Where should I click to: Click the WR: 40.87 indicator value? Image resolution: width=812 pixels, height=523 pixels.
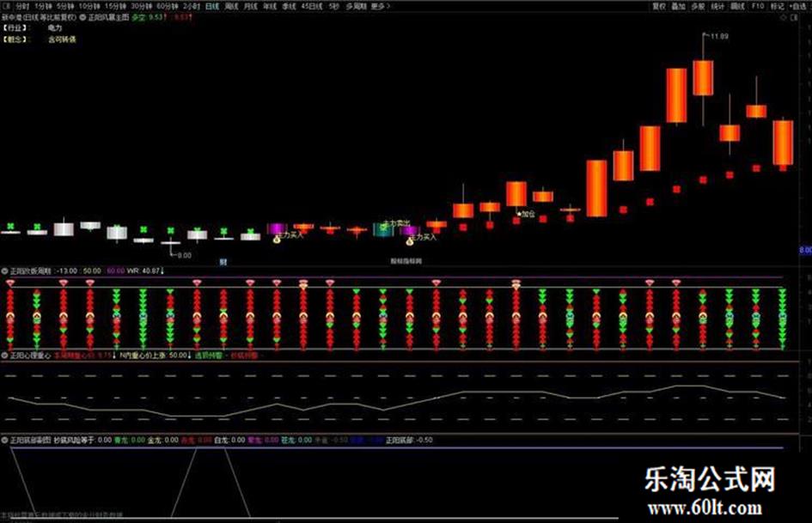(x=145, y=271)
